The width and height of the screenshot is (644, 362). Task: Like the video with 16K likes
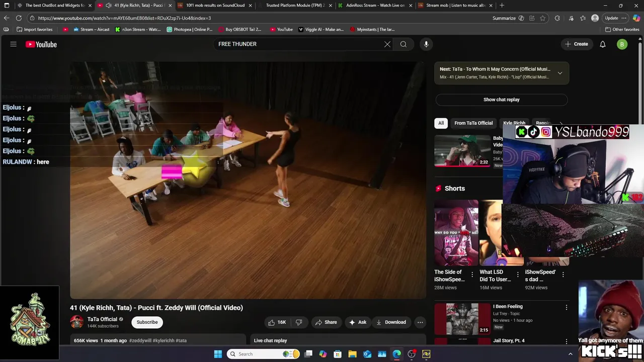pos(277,322)
